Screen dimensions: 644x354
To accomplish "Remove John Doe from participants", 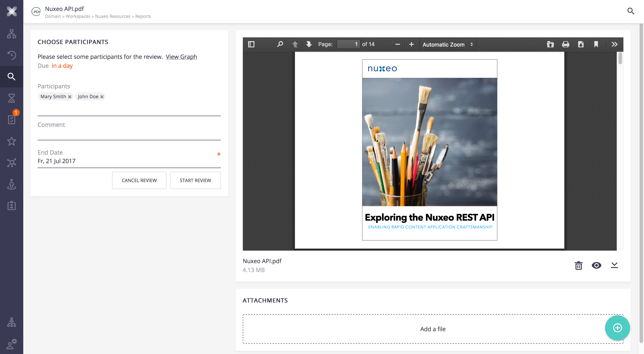I will coord(102,97).
